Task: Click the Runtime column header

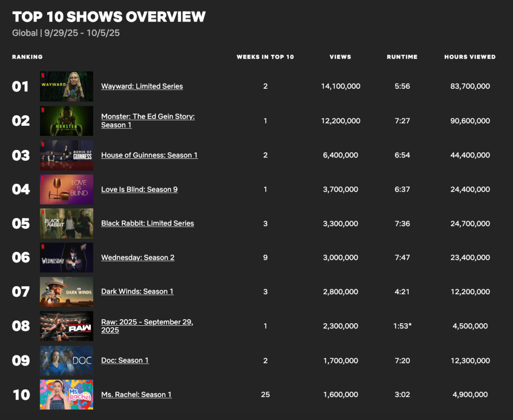Action: pos(402,57)
